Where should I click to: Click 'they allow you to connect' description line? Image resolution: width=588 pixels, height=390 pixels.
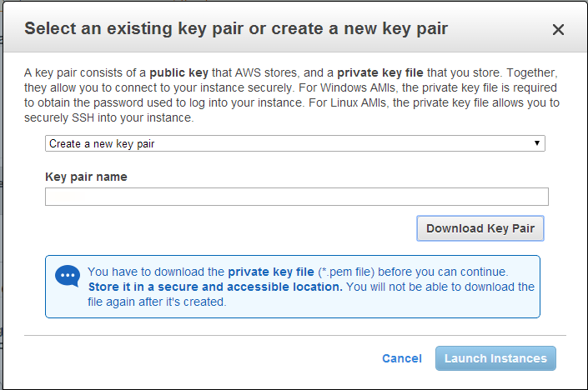(x=93, y=87)
